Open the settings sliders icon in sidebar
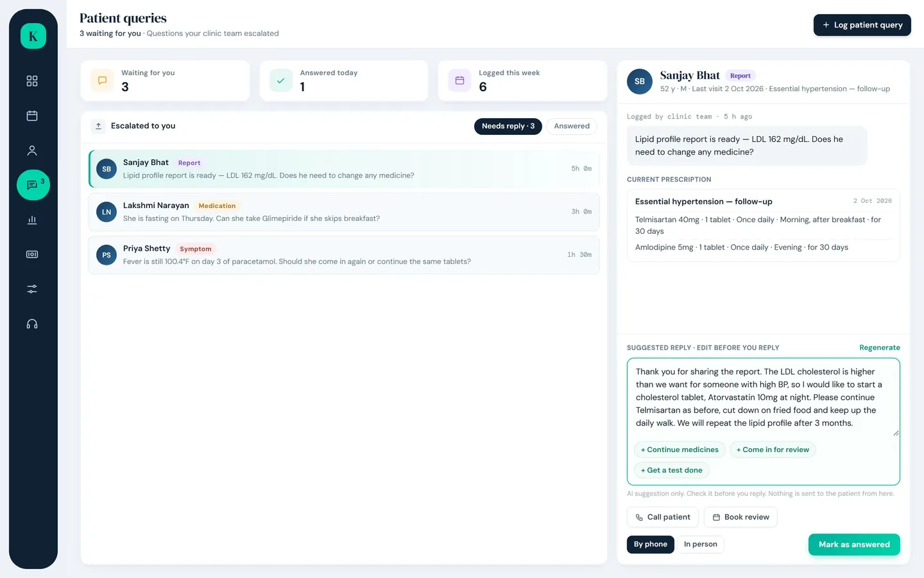The image size is (924, 578). [32, 289]
